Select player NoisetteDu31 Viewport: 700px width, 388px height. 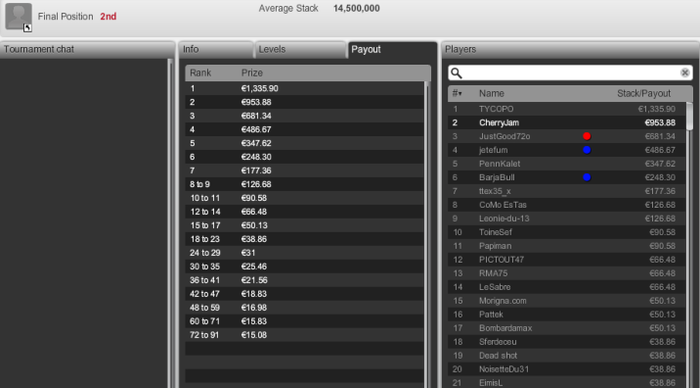pyautogui.click(x=567, y=369)
